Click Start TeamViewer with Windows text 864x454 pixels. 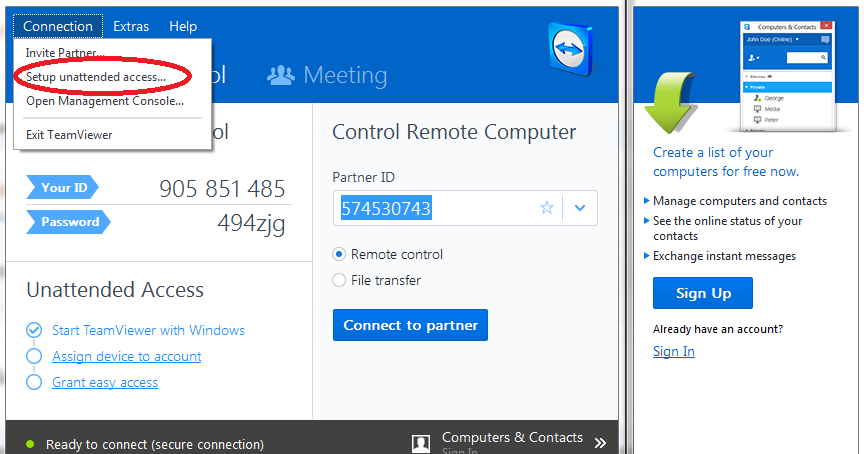pos(148,330)
